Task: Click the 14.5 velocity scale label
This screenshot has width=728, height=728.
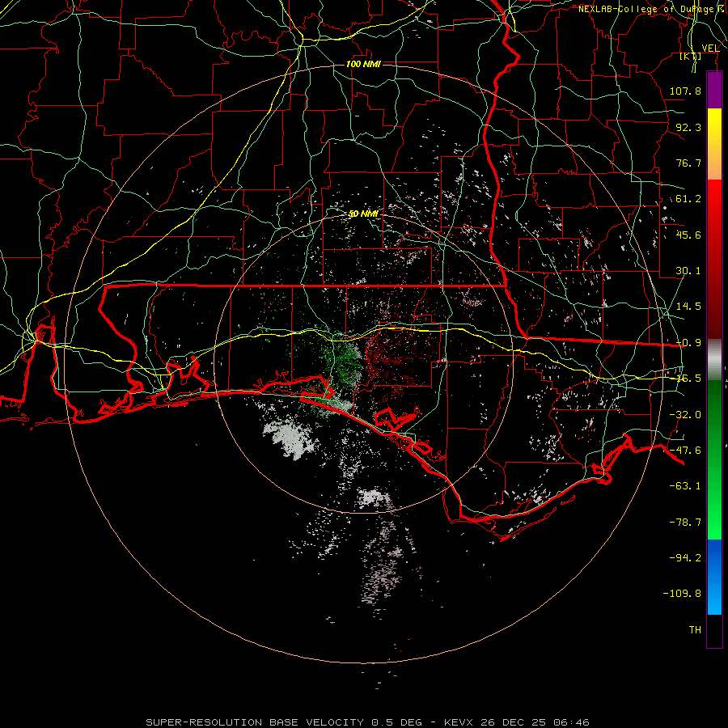Action: (688, 307)
